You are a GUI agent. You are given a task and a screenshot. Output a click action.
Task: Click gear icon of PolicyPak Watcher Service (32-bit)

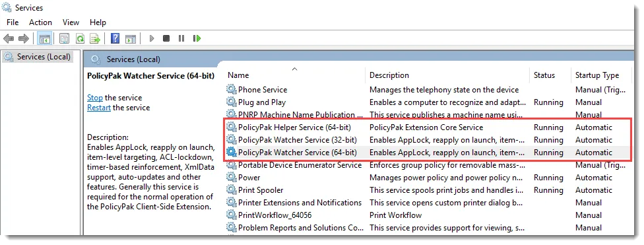pos(232,140)
